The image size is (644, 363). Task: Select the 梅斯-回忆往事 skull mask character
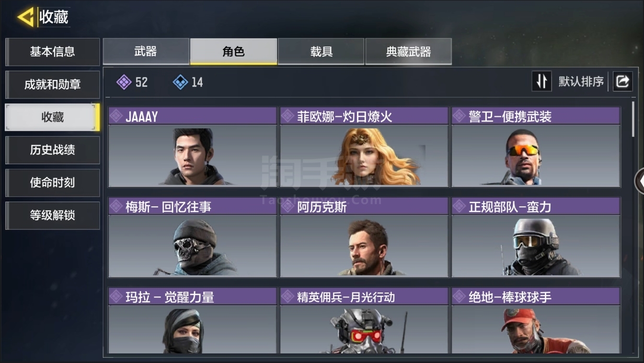(193, 238)
